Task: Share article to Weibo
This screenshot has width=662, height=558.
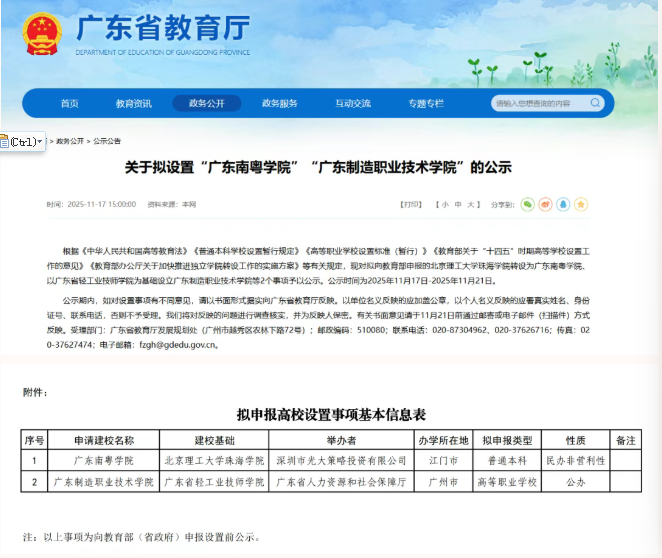Action: (x=546, y=204)
